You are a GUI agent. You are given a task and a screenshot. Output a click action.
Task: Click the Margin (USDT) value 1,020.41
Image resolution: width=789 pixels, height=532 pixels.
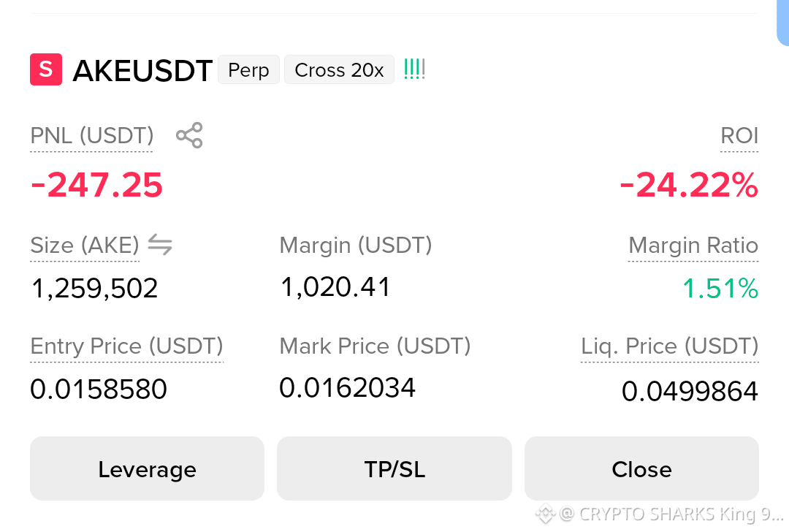[335, 287]
